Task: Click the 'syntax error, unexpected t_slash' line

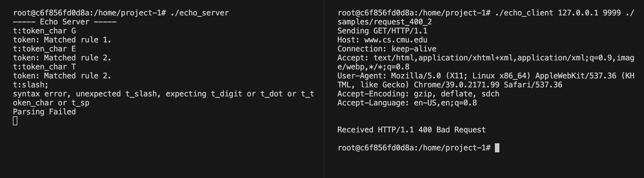Action: (164, 94)
